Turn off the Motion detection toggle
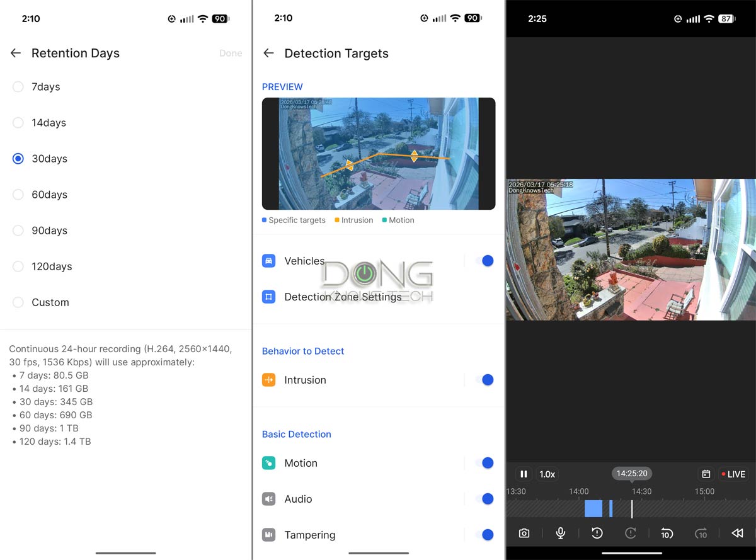This screenshot has width=756, height=560. [x=487, y=463]
